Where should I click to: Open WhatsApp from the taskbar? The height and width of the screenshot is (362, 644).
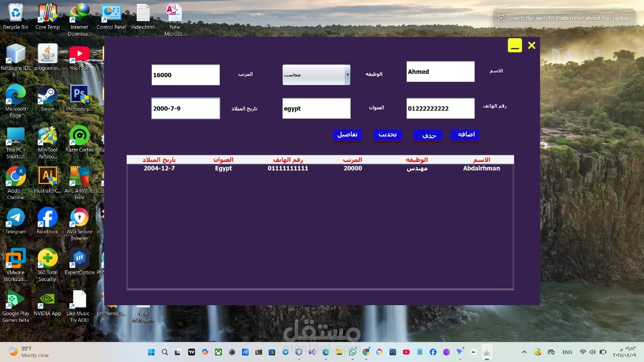[x=352, y=352]
